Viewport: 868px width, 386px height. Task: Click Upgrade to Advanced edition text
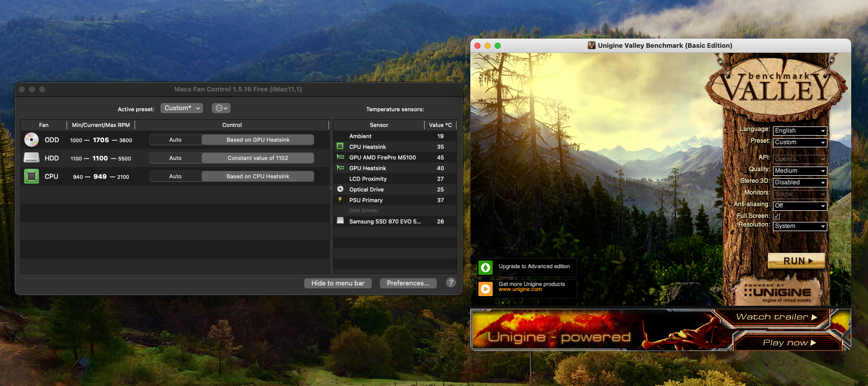point(534,266)
